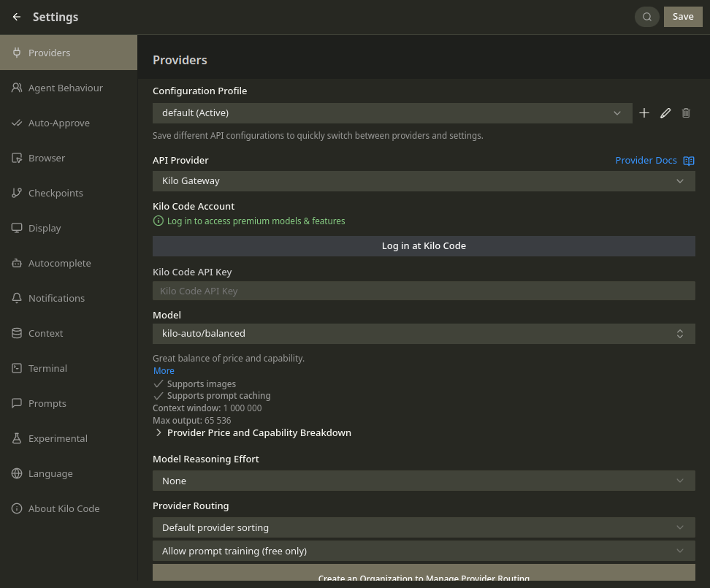Delete profile using the trash icon

click(x=686, y=112)
